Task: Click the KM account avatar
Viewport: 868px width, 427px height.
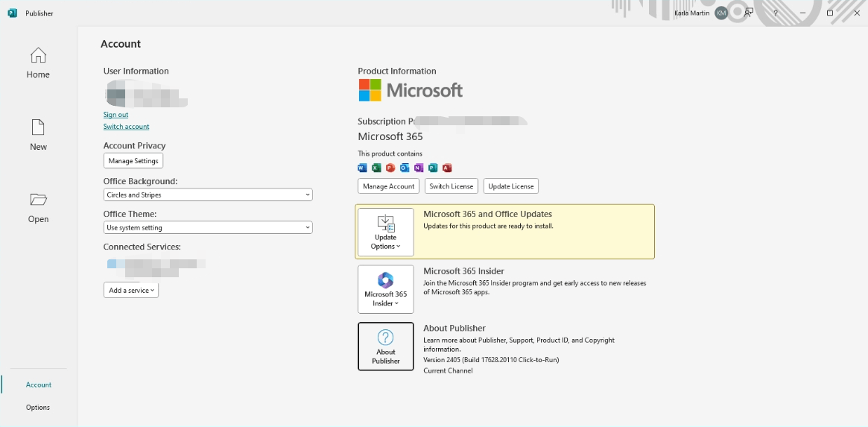Action: [x=720, y=13]
